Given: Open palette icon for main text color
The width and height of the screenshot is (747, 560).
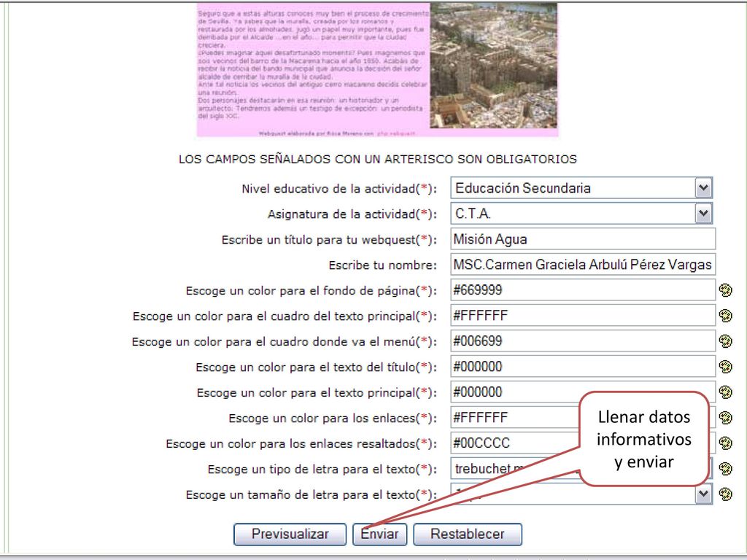Looking at the screenshot, I should tap(725, 392).
